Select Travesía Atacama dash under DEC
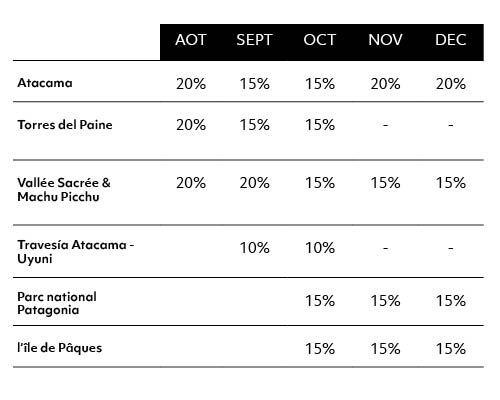Image resolution: width=500 pixels, height=400 pixels. (x=451, y=248)
